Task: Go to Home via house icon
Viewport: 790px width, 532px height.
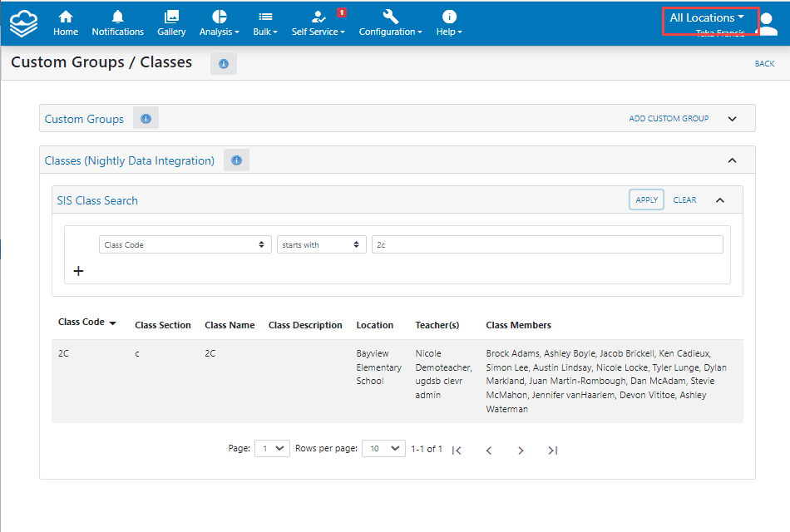Action: tap(66, 23)
